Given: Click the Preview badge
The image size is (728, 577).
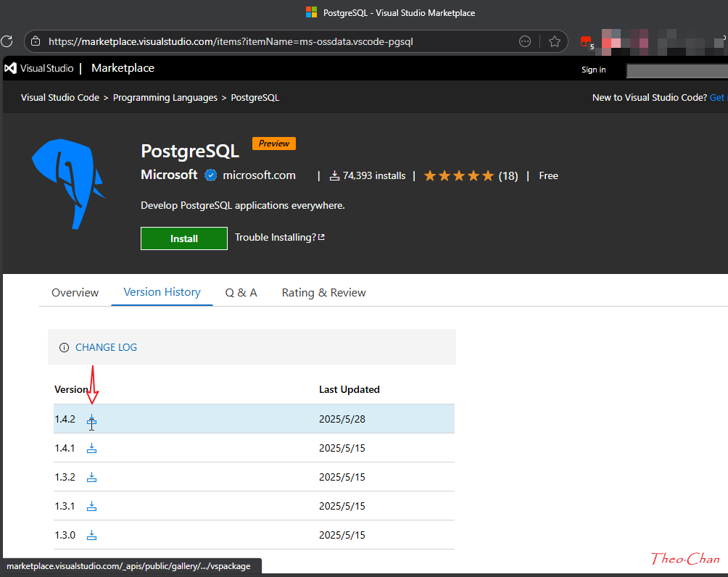Looking at the screenshot, I should (274, 144).
